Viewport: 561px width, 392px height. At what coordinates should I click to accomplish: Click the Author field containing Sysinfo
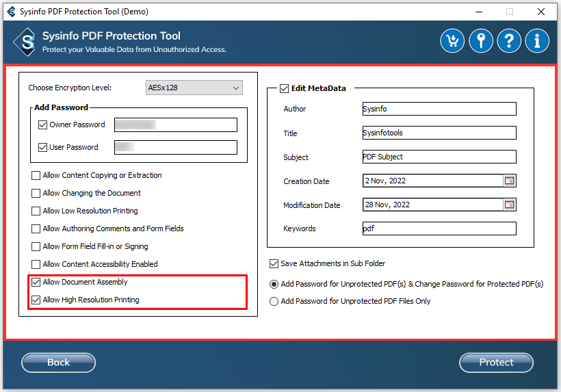point(439,109)
